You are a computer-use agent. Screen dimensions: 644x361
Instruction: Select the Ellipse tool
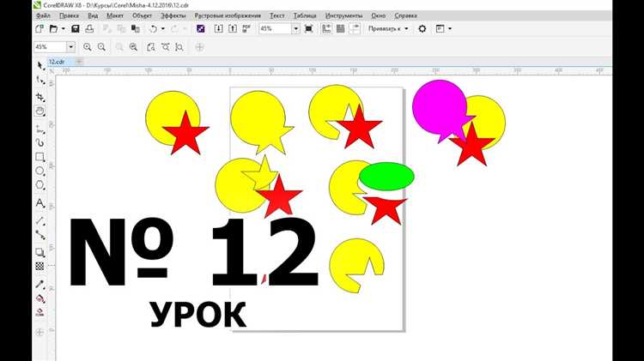point(39,171)
